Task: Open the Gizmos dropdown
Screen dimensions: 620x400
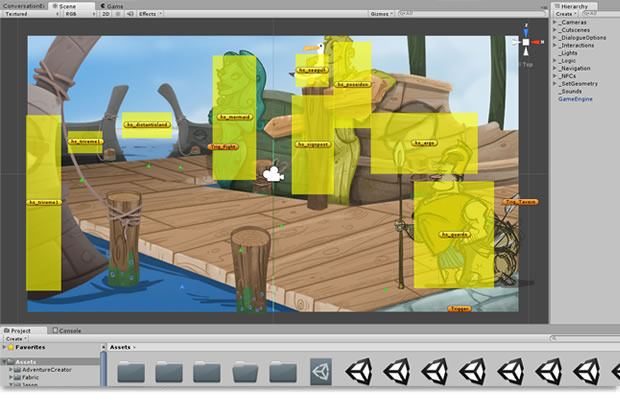Action: tap(382, 13)
